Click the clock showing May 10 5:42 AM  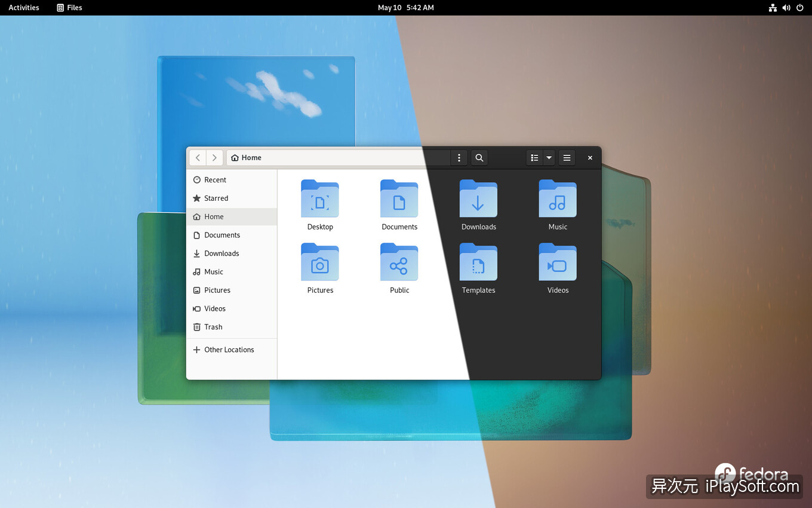tap(406, 8)
